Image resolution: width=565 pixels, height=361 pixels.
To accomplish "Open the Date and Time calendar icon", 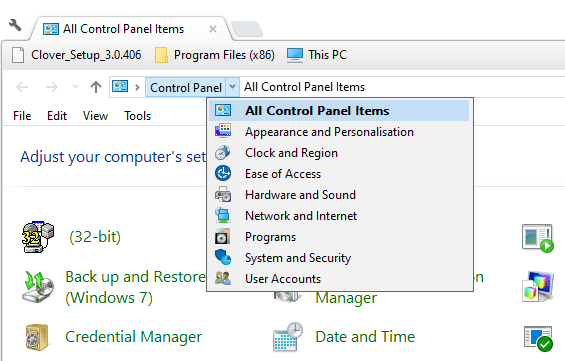I will coord(288,337).
